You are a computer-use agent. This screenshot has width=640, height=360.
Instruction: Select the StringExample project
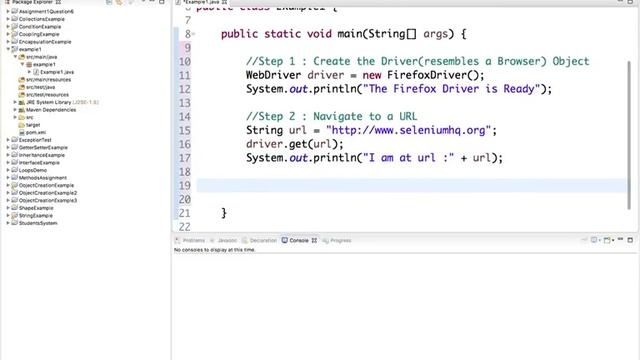(x=36, y=216)
